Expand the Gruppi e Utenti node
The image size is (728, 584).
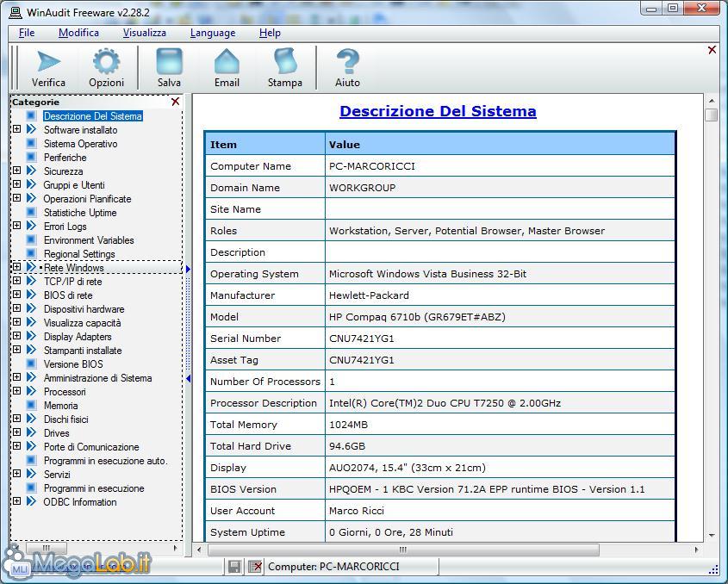pos(16,184)
